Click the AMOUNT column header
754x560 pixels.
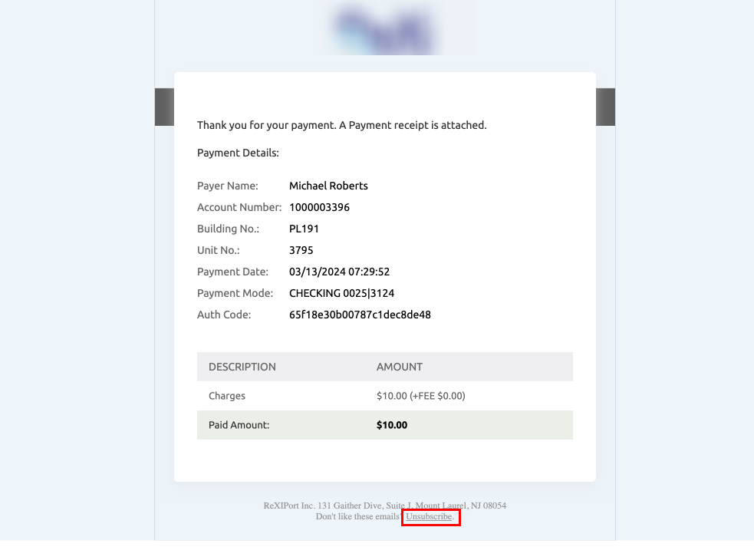tap(400, 367)
